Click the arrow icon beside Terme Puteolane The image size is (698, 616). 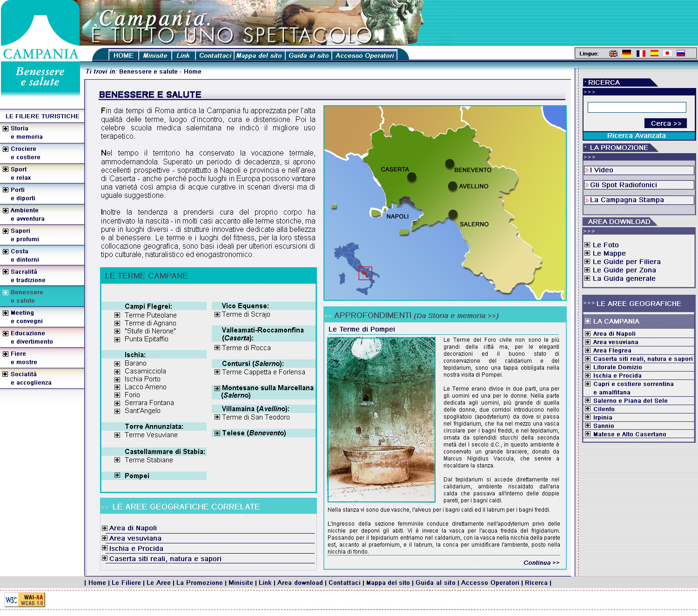117,315
